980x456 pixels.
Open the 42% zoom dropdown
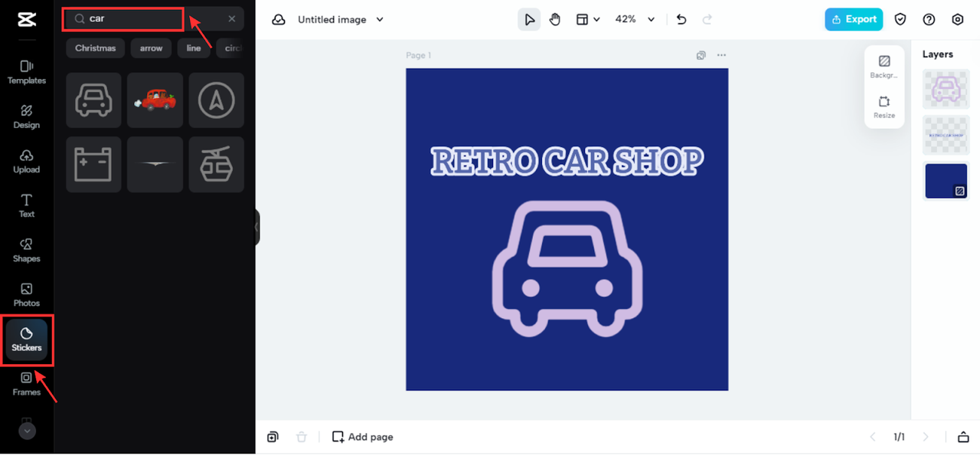tap(635, 19)
